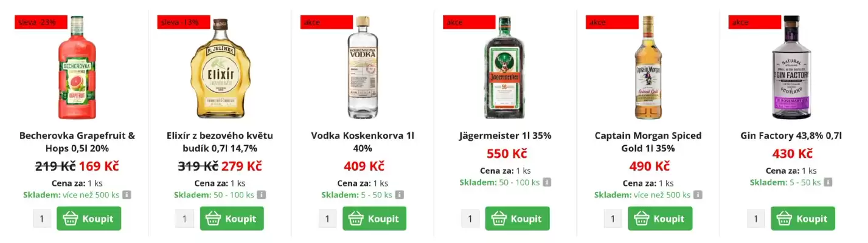Click Gin Factory bottle image
The image size is (868, 243).
(x=791, y=67)
